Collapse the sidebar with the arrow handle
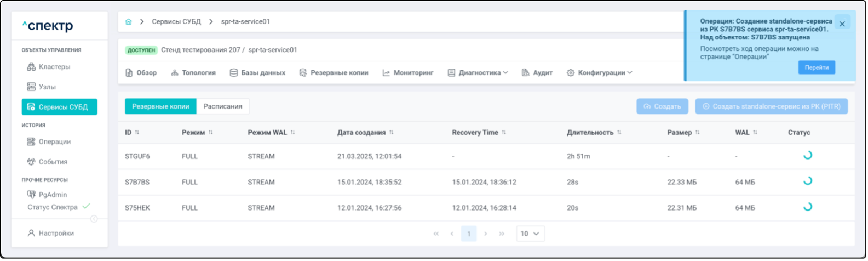Screen dimensions: 868x261 94,219
